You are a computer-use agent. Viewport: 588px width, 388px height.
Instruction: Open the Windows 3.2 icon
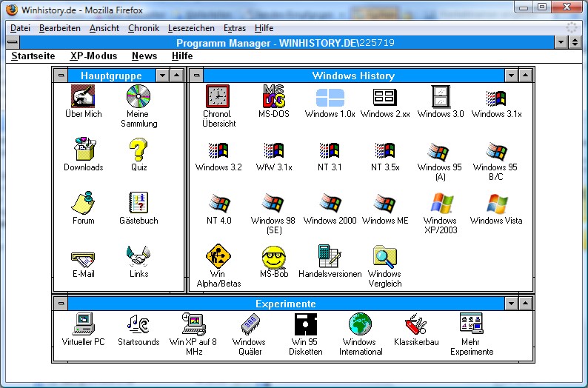[x=218, y=151]
